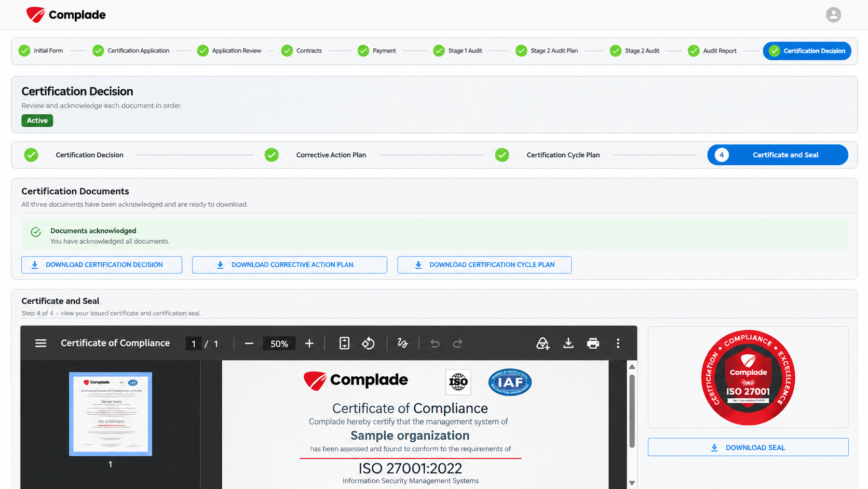Go to Certification Application step

[131, 50]
